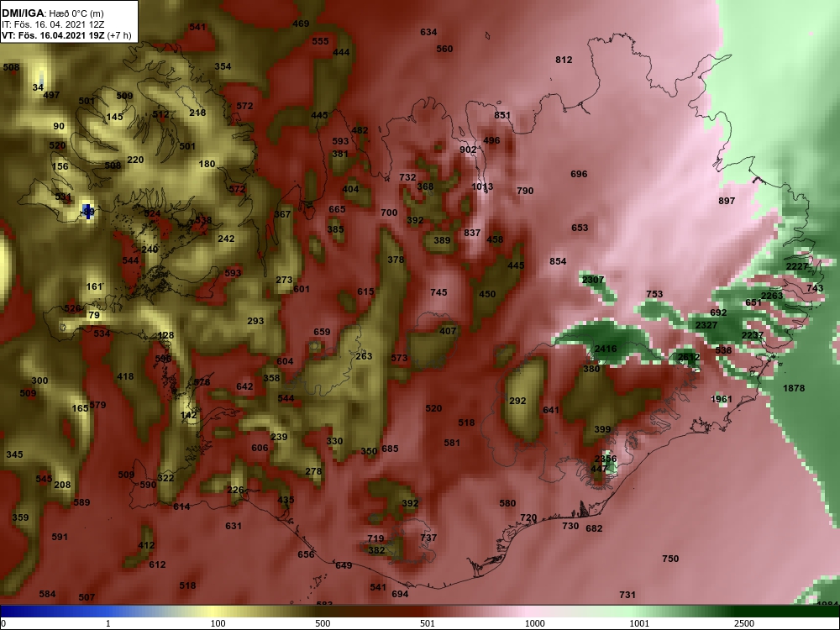The height and width of the screenshot is (630, 840).
Task: Click the map value 584
Action: click(x=47, y=594)
